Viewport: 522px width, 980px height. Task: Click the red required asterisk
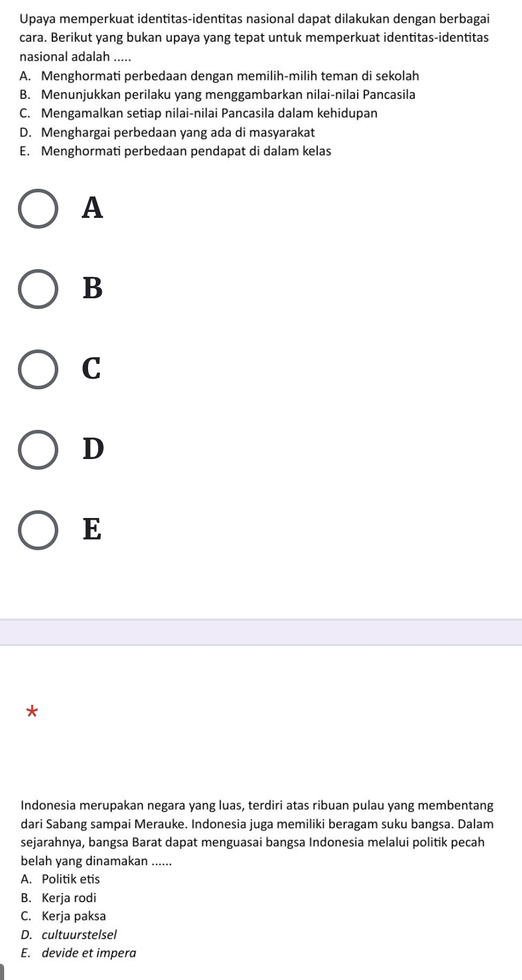coord(33,711)
